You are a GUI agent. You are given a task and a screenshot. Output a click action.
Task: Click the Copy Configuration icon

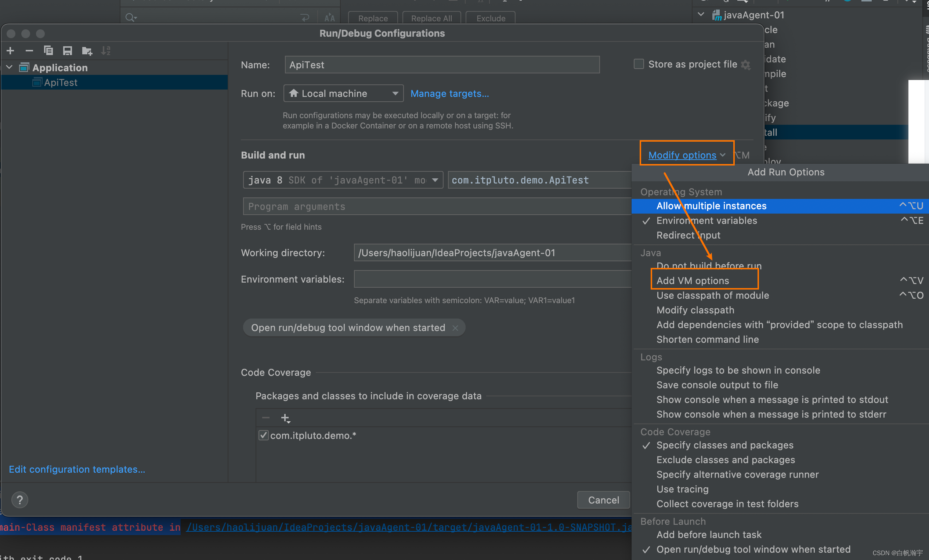[x=48, y=51]
